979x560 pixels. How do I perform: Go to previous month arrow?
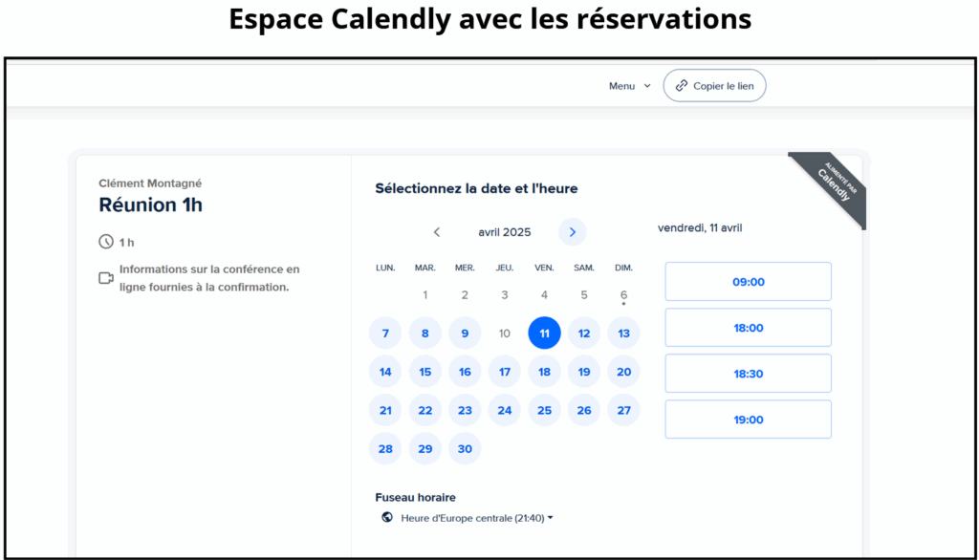(437, 232)
